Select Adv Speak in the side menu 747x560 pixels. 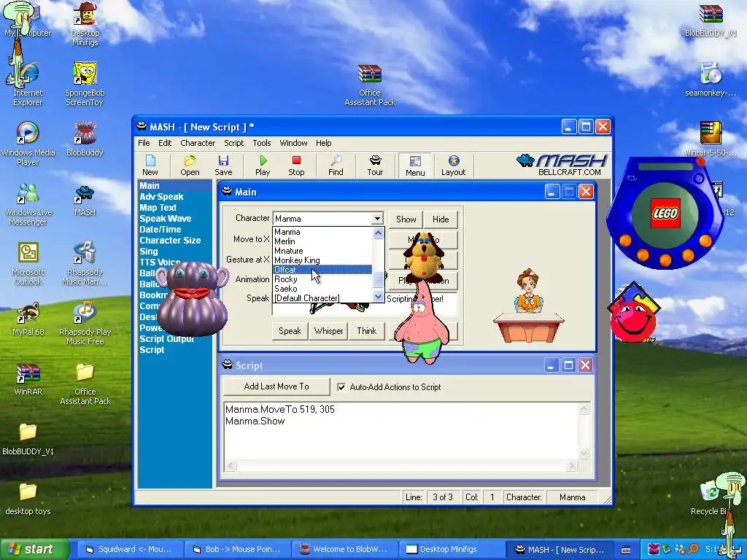tap(161, 197)
